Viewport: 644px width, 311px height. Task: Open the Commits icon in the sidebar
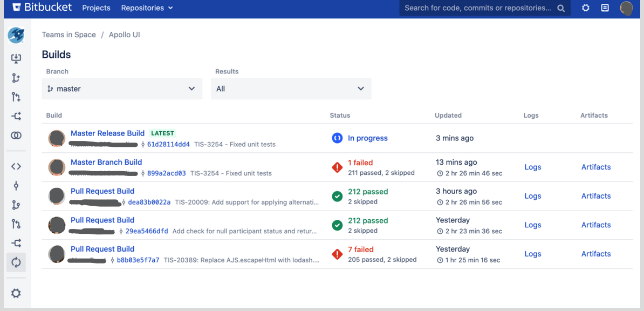point(16,185)
